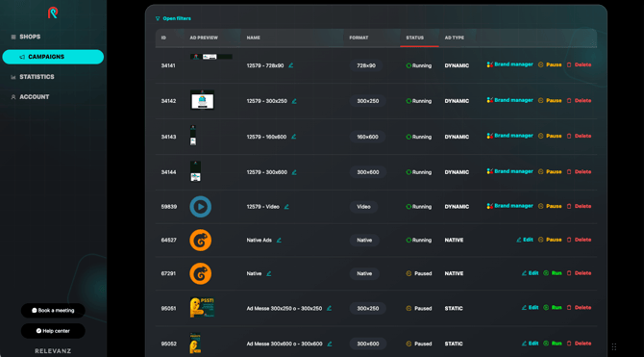Open the Relevanz logo home icon
The height and width of the screenshot is (357, 644).
[53, 13]
